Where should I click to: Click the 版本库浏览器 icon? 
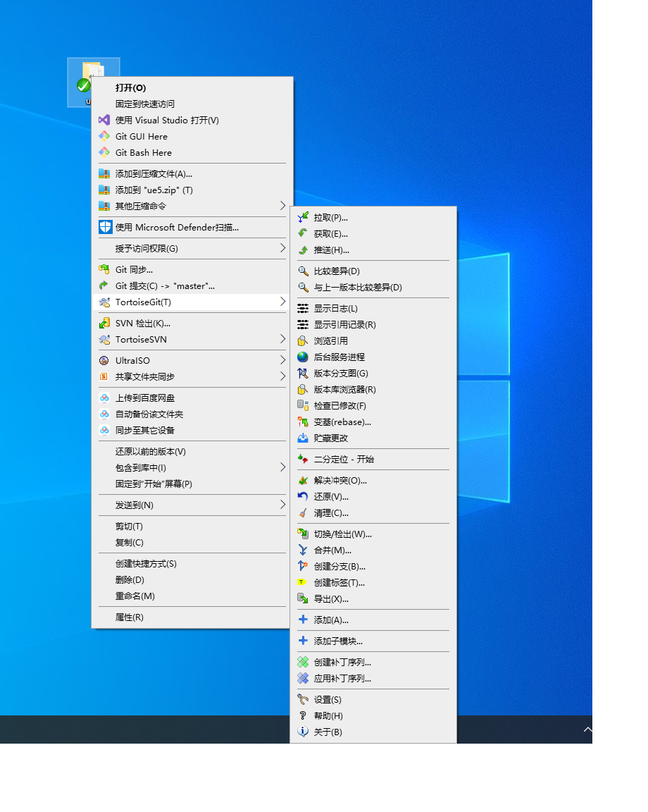click(303, 389)
